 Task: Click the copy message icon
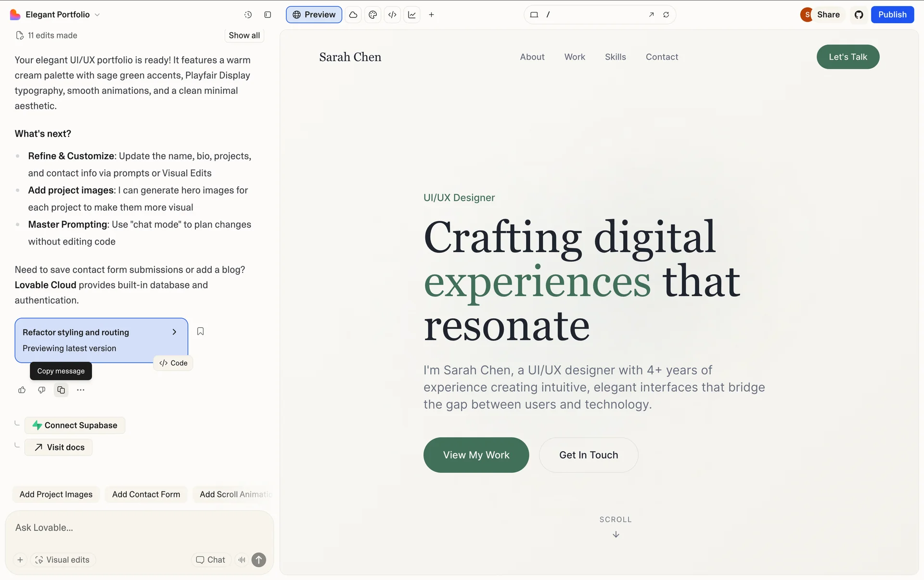pos(61,390)
